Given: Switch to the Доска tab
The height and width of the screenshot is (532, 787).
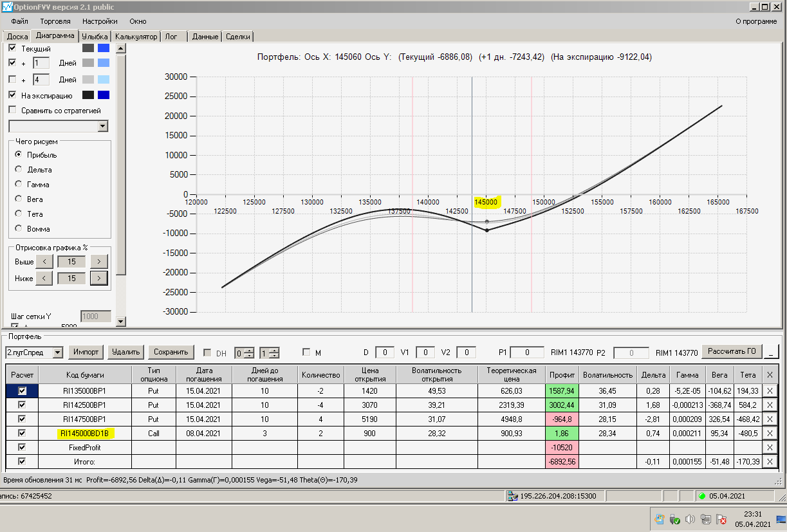Looking at the screenshot, I should [17, 37].
